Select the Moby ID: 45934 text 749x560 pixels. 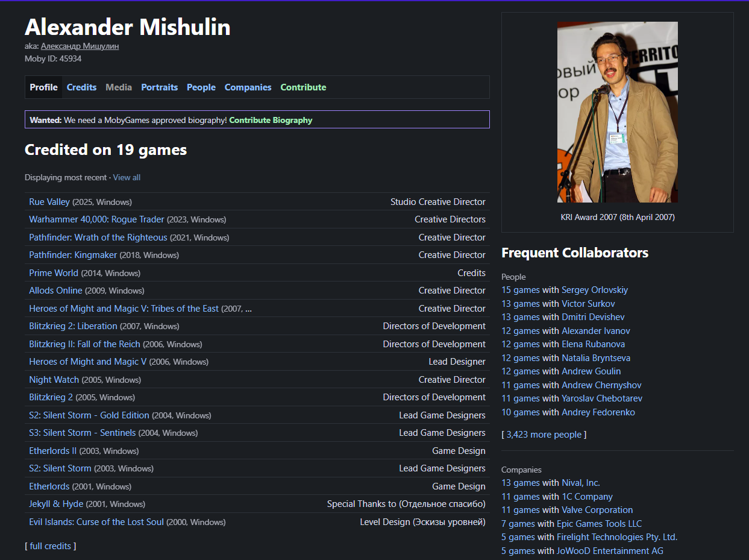[x=53, y=58]
